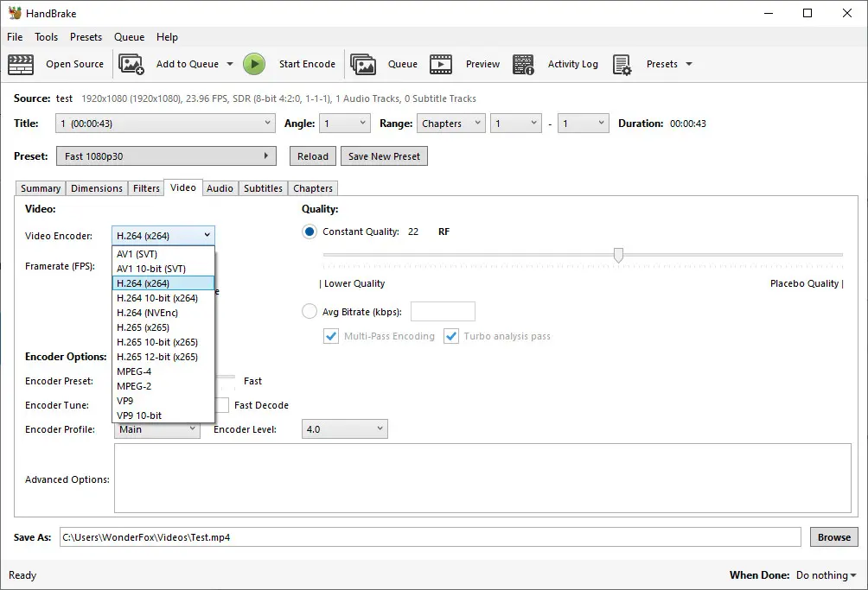The height and width of the screenshot is (590, 868).
Task: Select H.264 (NVEnc) encoder option
Action: tap(163, 313)
